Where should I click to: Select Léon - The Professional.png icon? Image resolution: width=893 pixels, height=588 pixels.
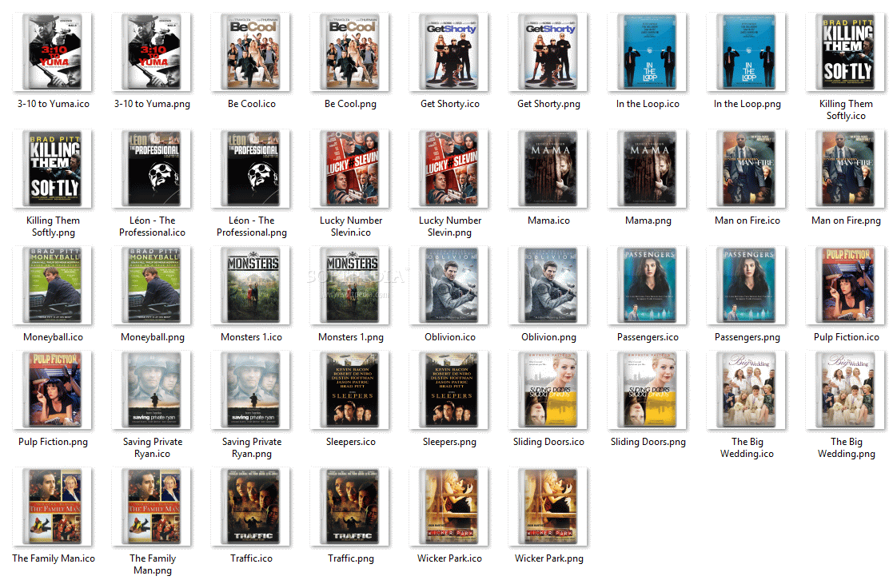(251, 169)
